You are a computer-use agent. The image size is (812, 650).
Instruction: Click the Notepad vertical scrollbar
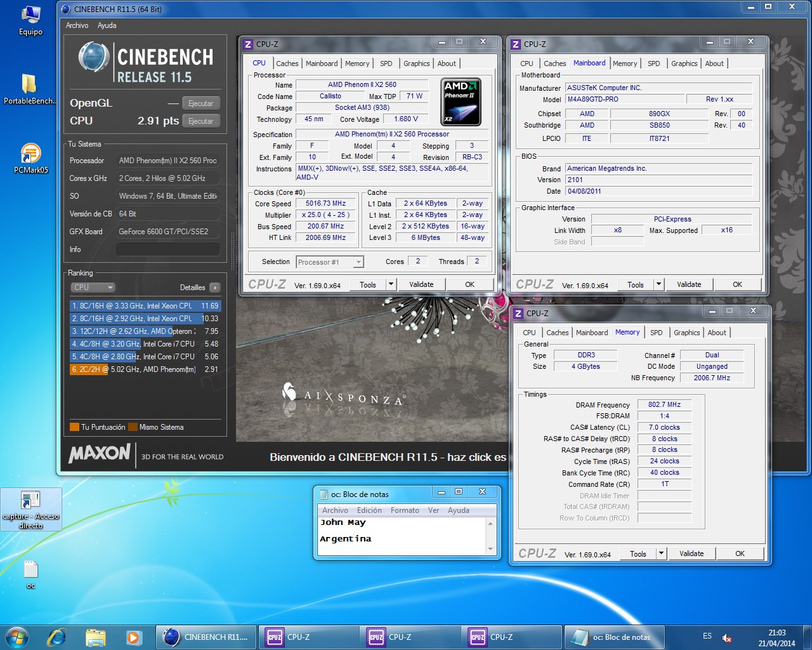tap(490, 536)
